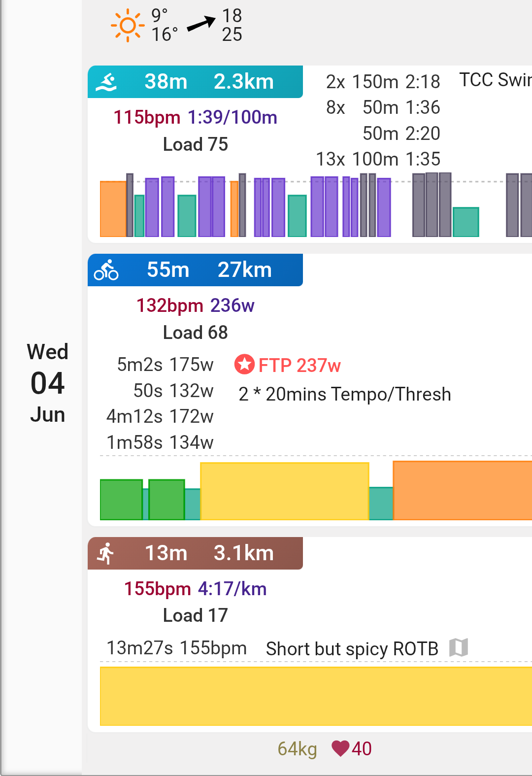Image resolution: width=532 pixels, height=776 pixels.
Task: Click the map icon beside ROTB
Action: (x=459, y=647)
